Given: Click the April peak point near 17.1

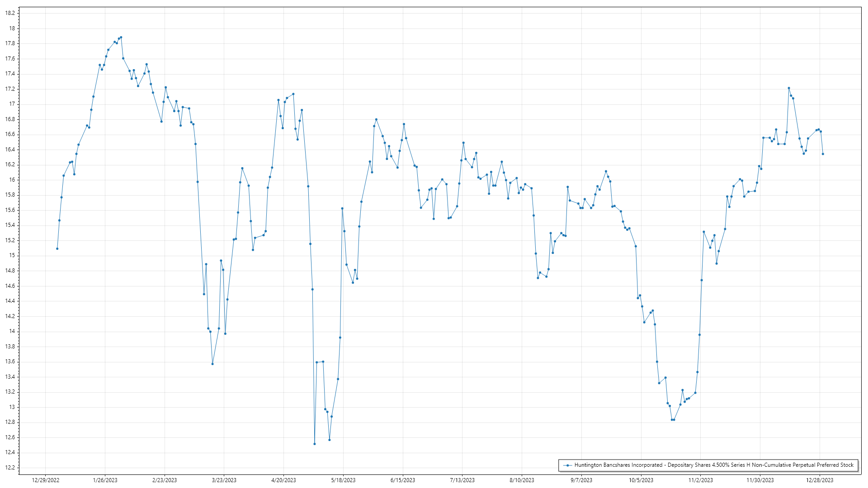Looking at the screenshot, I should [x=293, y=94].
